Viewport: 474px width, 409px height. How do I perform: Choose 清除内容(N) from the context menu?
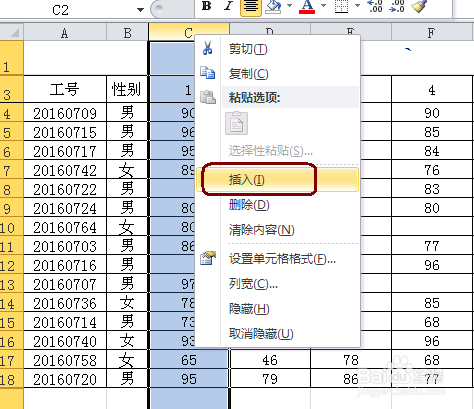[x=278, y=230]
